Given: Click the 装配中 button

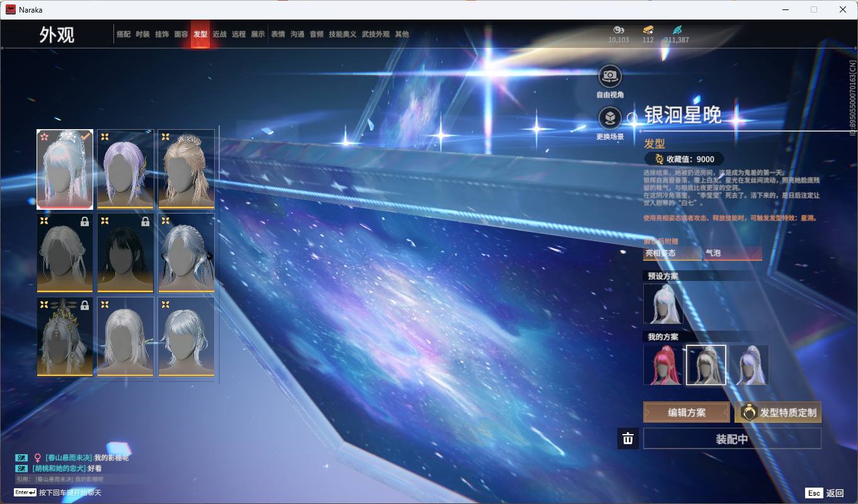Looking at the screenshot, I should point(732,438).
